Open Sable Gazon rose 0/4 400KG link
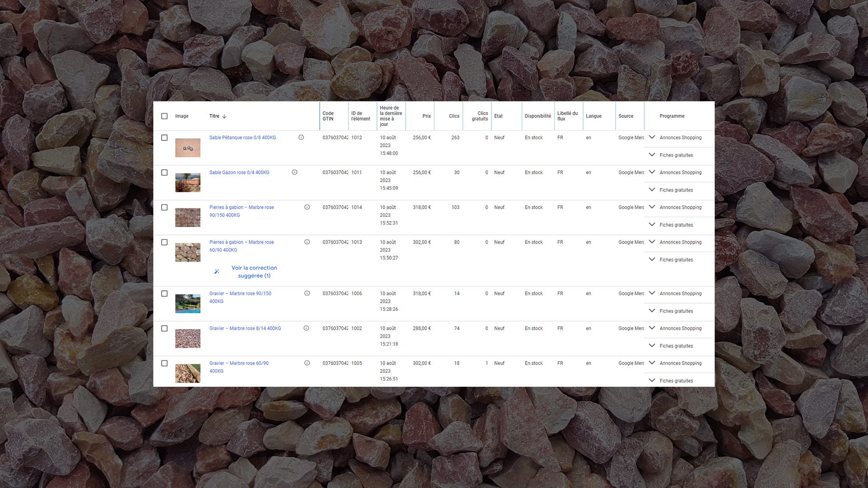This screenshot has height=488, width=868. tap(239, 173)
